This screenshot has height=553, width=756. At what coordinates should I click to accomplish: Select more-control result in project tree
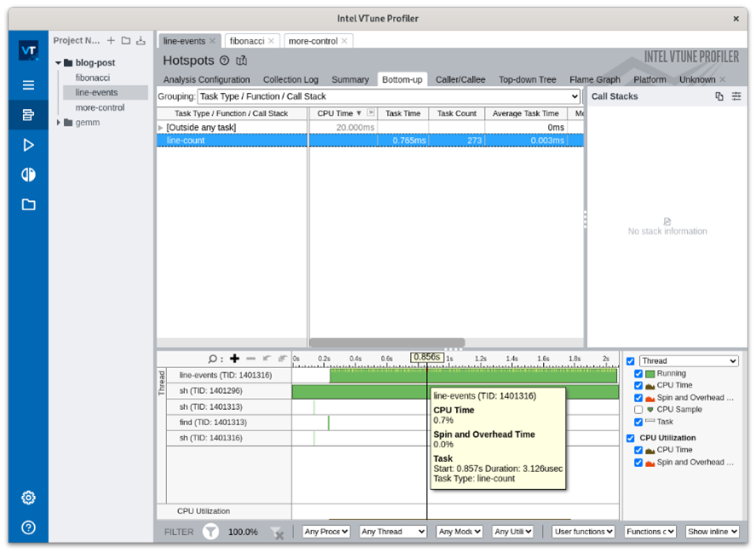[100, 107]
